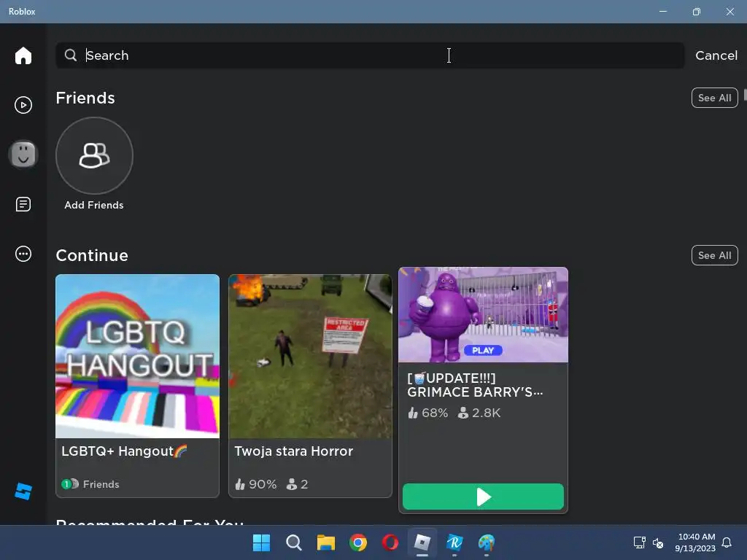The height and width of the screenshot is (560, 747).
Task: Click the 68% like rating
Action: [427, 413]
